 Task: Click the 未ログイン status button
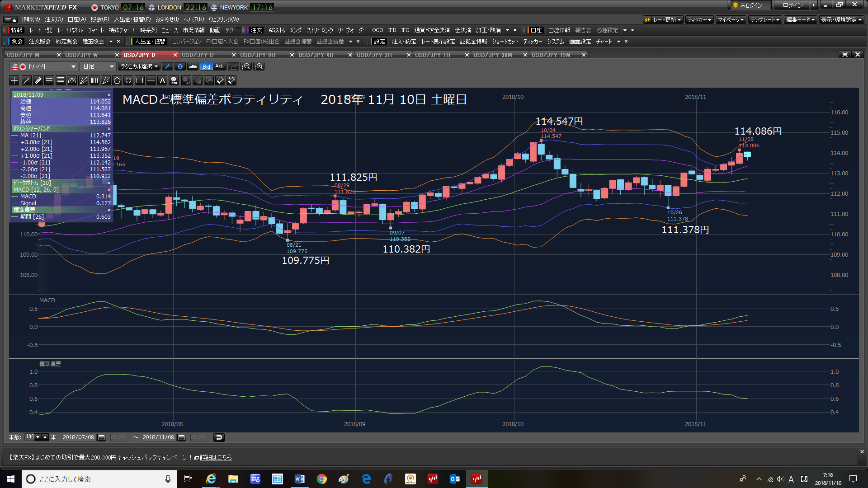click(x=751, y=5)
